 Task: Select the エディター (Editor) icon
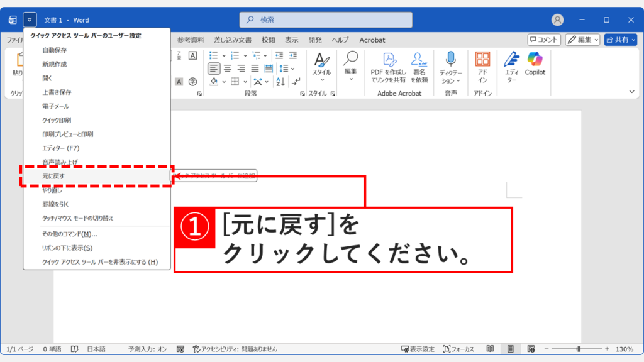tap(511, 62)
